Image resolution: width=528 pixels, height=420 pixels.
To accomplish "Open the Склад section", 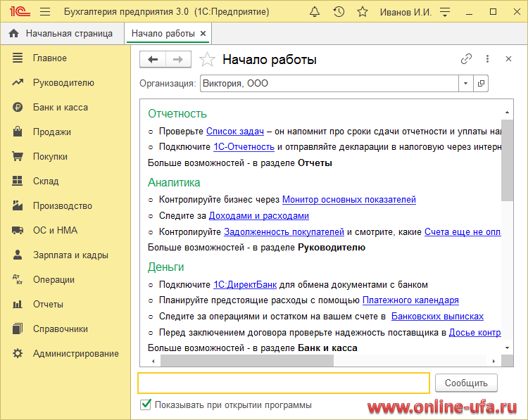I will pos(46,181).
